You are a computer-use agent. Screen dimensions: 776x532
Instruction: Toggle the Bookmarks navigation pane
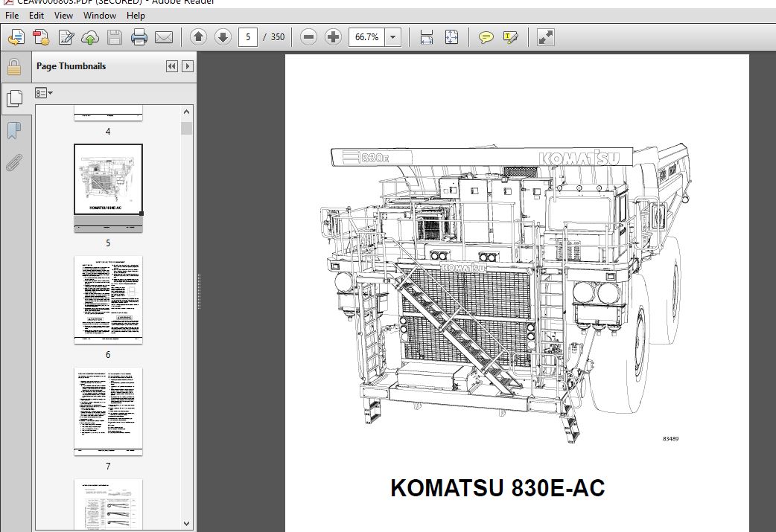(x=14, y=131)
